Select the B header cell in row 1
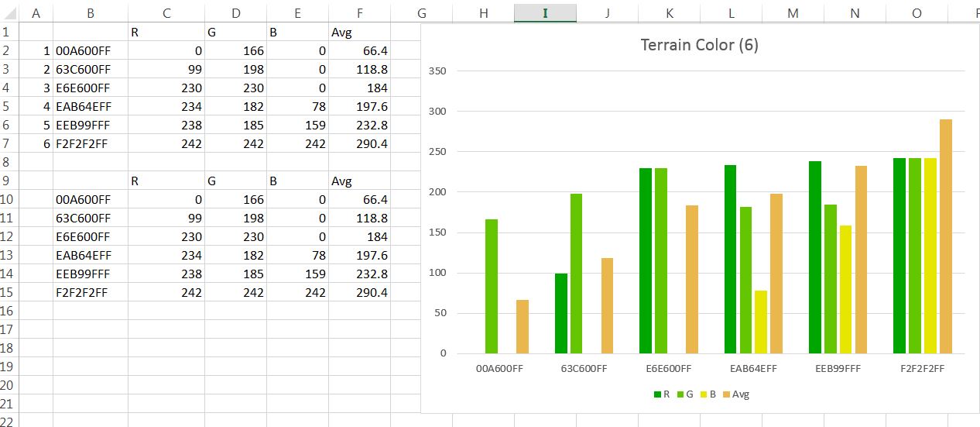980x427 pixels. 297,32
